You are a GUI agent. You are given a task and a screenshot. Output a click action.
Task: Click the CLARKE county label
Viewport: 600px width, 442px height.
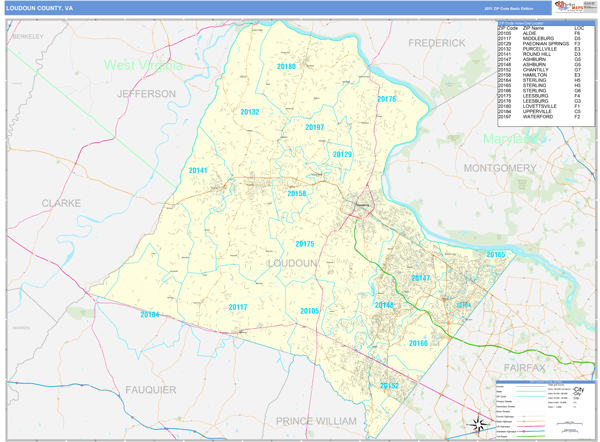[x=61, y=203]
